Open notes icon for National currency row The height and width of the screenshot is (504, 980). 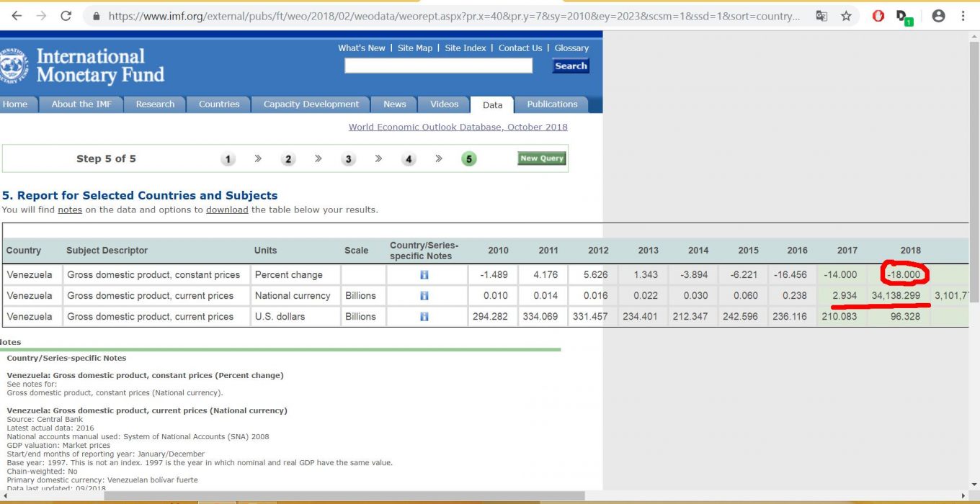(424, 295)
